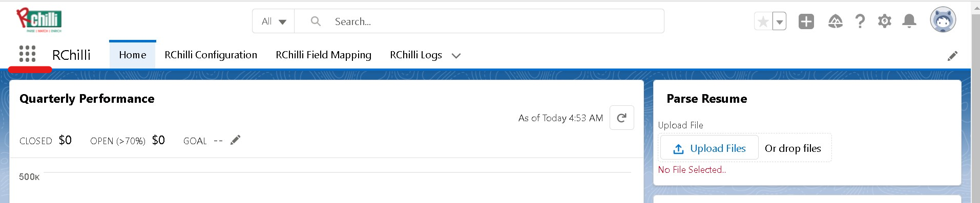Expand the search scope All dropdown
980x203 pixels.
pos(274,21)
